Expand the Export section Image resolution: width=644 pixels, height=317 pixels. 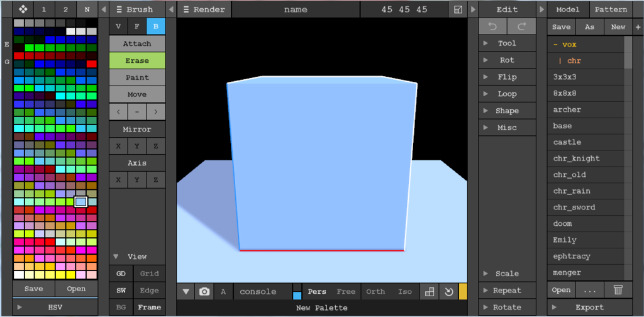point(589,308)
